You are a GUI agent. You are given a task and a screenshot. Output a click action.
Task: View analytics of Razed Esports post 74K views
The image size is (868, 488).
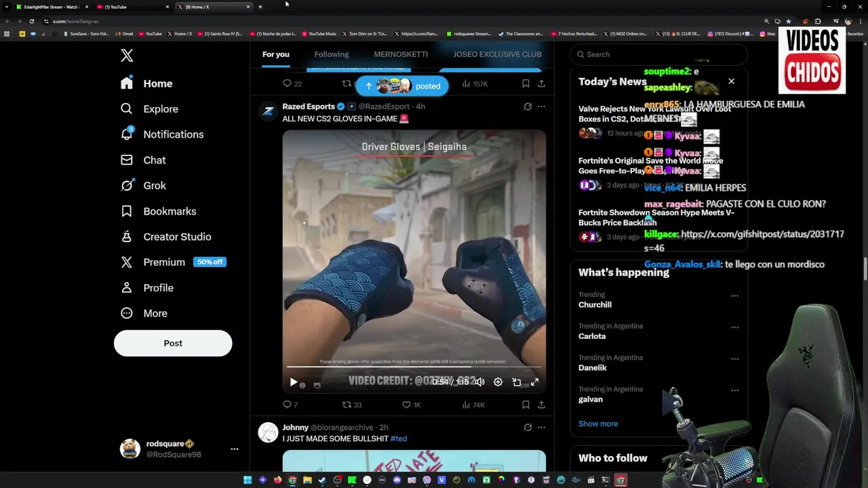click(x=473, y=405)
